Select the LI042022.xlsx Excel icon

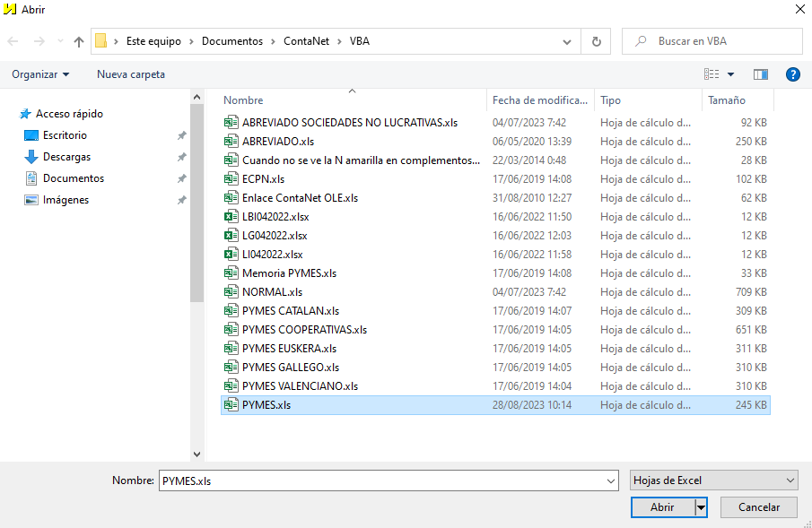[x=231, y=255]
